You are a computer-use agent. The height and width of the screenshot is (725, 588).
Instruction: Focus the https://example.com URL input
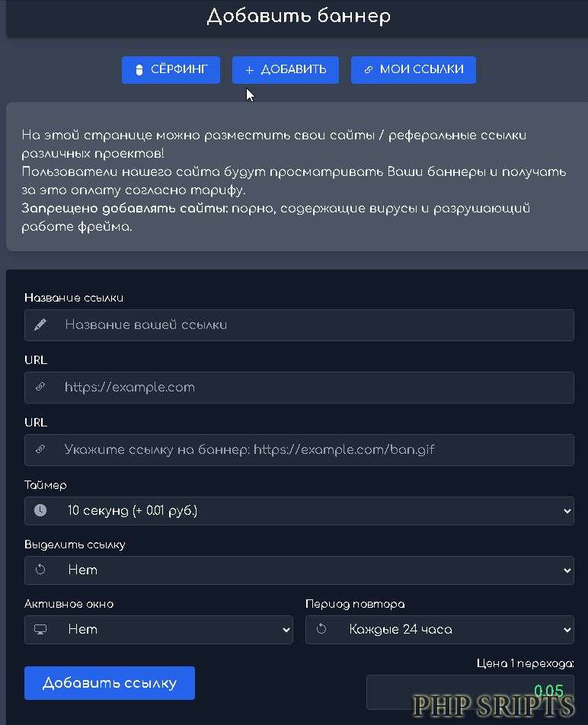[x=299, y=388]
